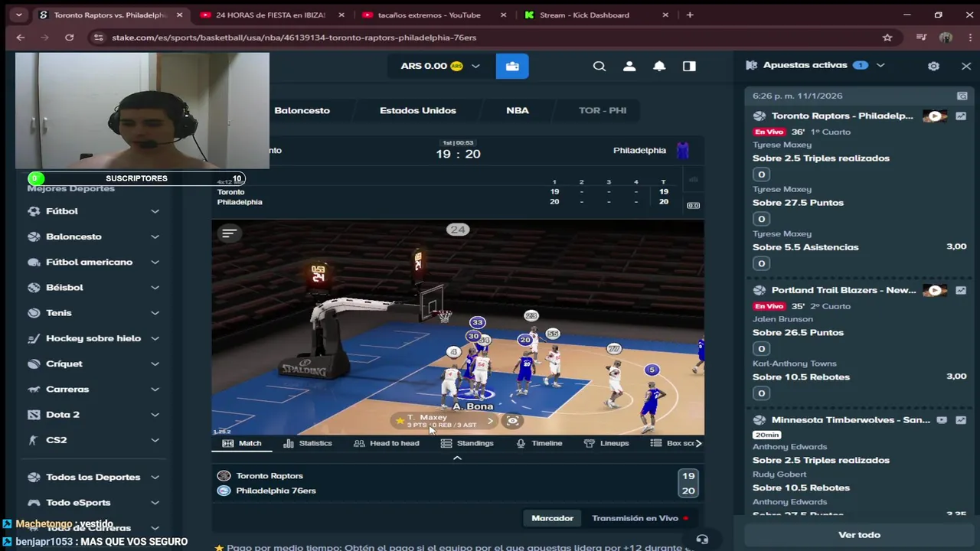Select Transmisión en Vivo view
The width and height of the screenshot is (980, 551).
click(x=640, y=518)
